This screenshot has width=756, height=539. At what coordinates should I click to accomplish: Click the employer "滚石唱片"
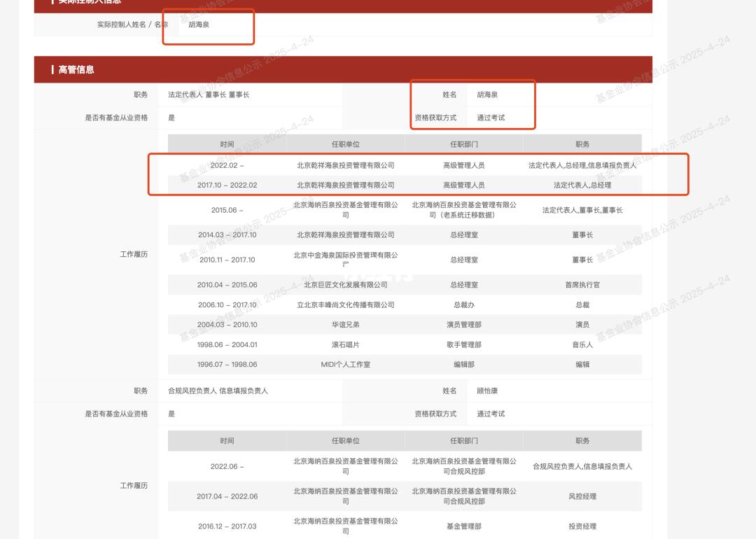(x=345, y=345)
